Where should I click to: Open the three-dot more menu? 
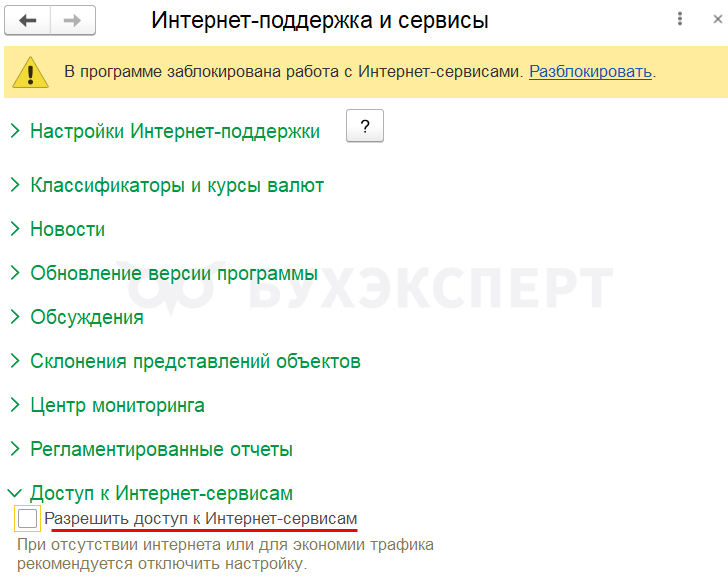pyautogui.click(x=680, y=19)
